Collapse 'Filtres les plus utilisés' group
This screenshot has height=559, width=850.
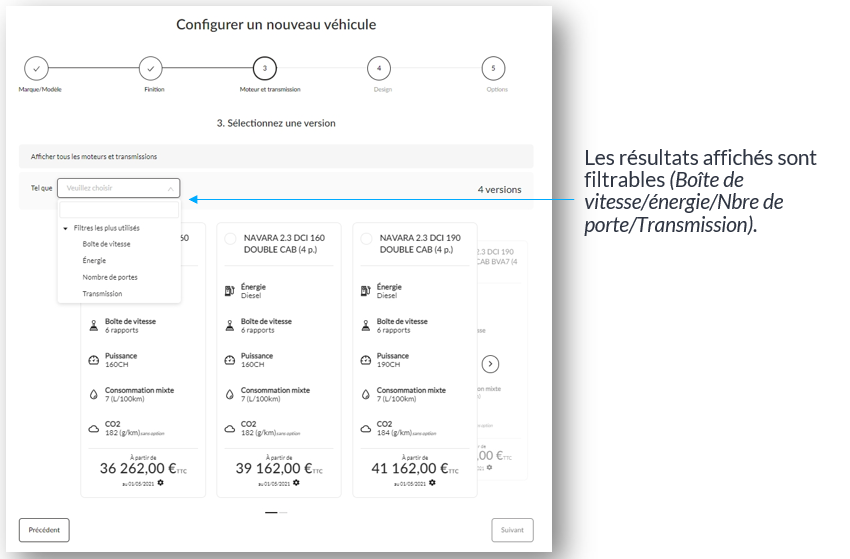[x=66, y=228]
